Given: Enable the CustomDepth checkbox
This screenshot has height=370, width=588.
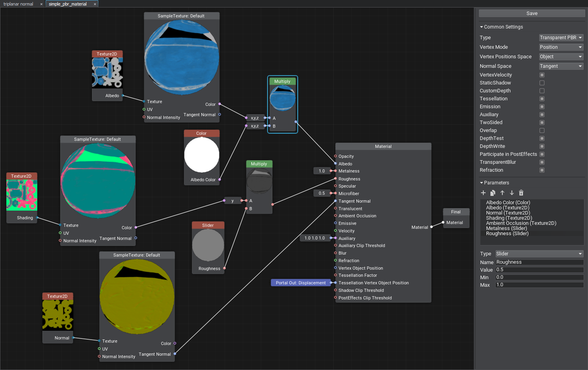Looking at the screenshot, I should pos(542,91).
